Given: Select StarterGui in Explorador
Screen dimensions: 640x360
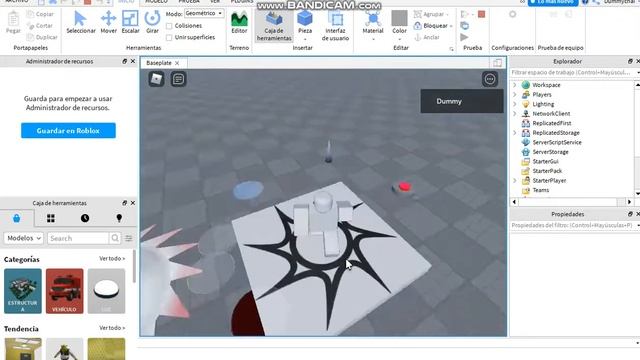Looking at the screenshot, I should click(545, 161).
